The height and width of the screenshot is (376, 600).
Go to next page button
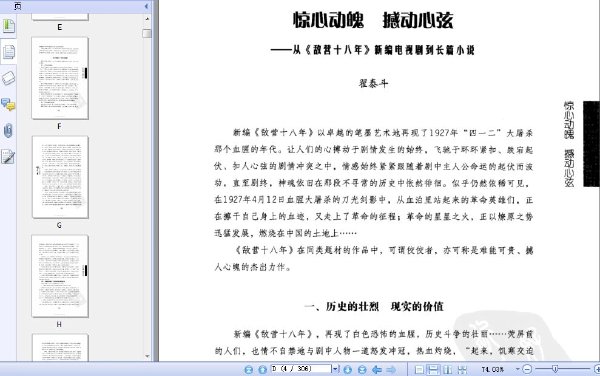click(x=347, y=369)
